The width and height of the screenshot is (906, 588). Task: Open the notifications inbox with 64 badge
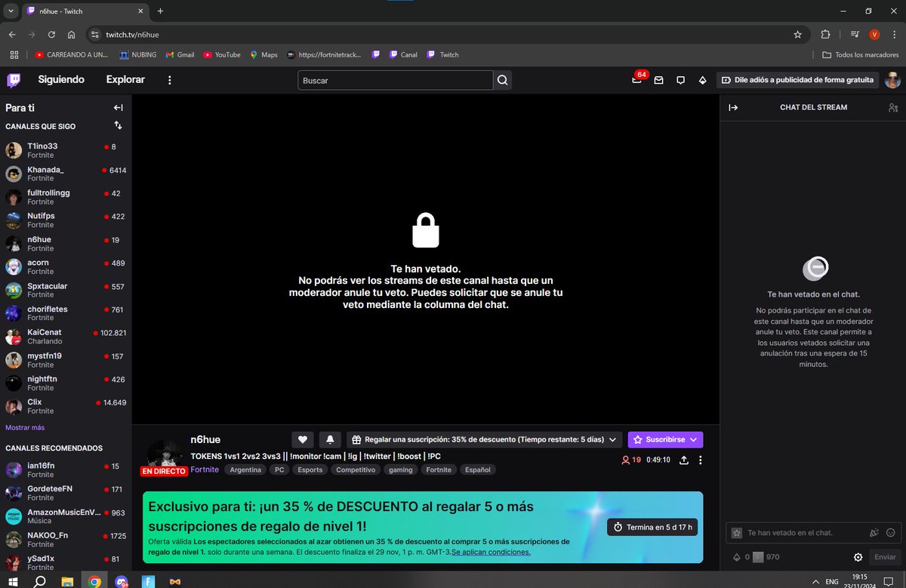(637, 80)
